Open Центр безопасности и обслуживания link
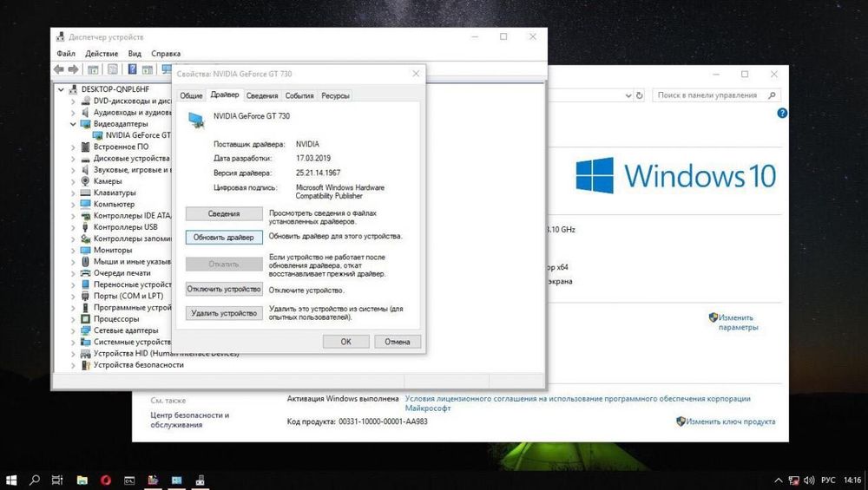Screen dimensions: 868x490 coord(189,420)
